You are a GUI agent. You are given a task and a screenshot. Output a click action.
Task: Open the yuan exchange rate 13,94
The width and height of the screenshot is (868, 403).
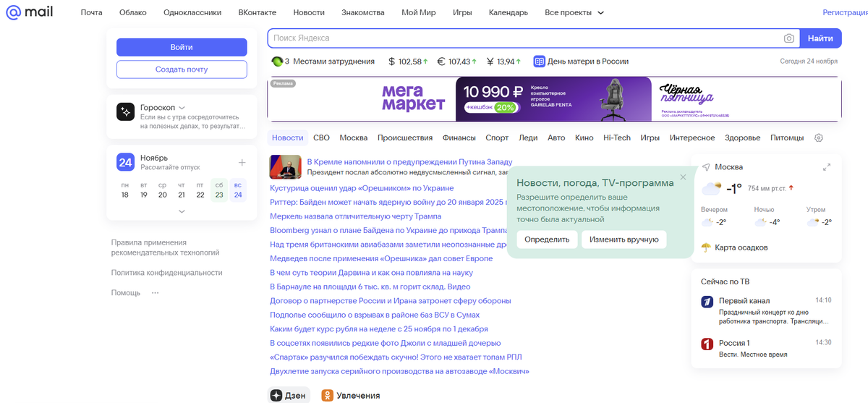coord(504,61)
